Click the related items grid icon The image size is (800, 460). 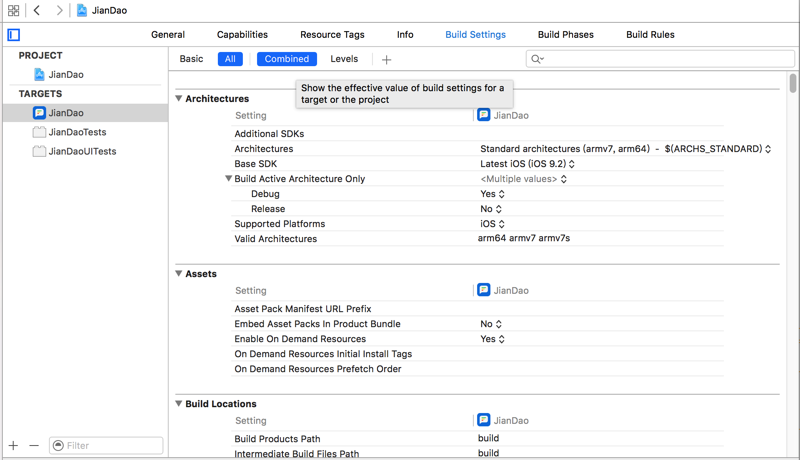[x=13, y=10]
